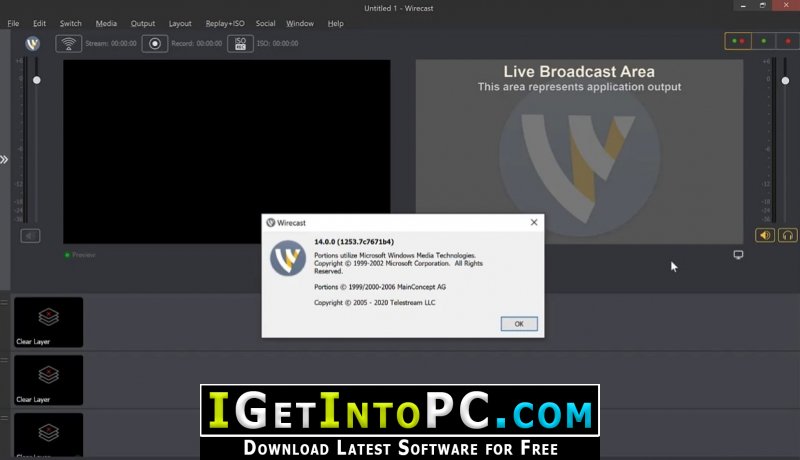This screenshot has width=800, height=460.
Task: Adjust the preview audio volume slider knob
Action: pos(37,80)
